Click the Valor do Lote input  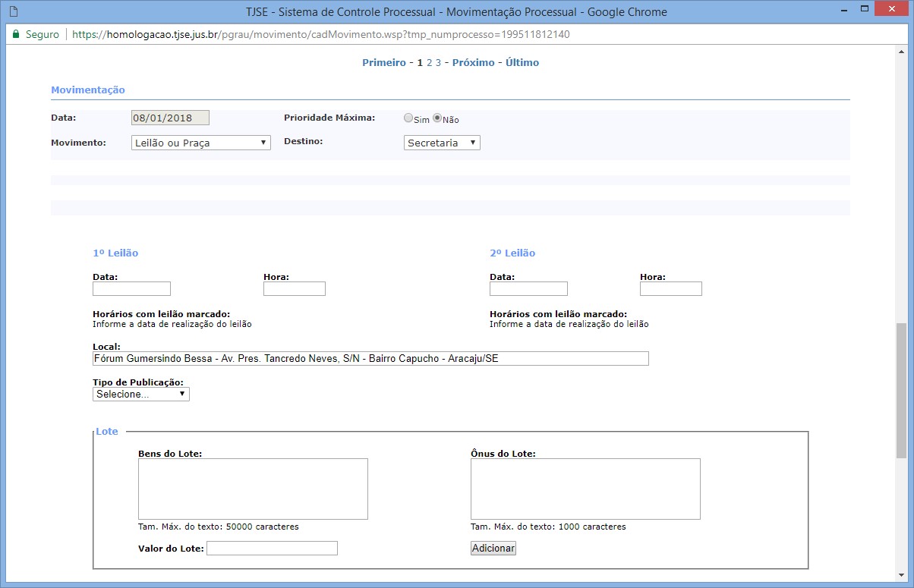tap(272, 549)
